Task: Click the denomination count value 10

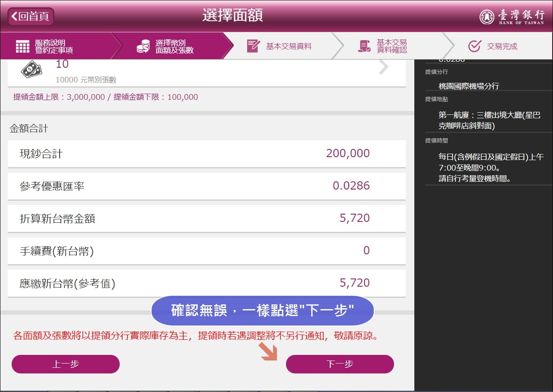Action: coord(62,64)
